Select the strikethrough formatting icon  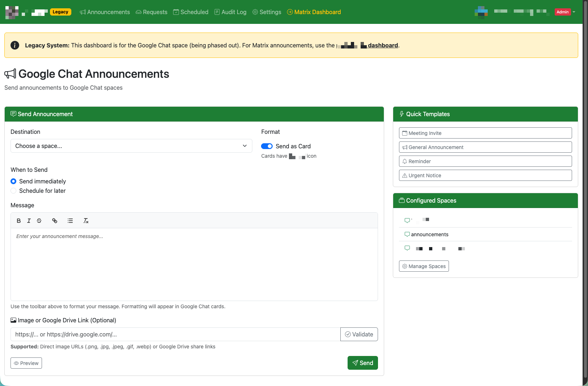pos(39,221)
